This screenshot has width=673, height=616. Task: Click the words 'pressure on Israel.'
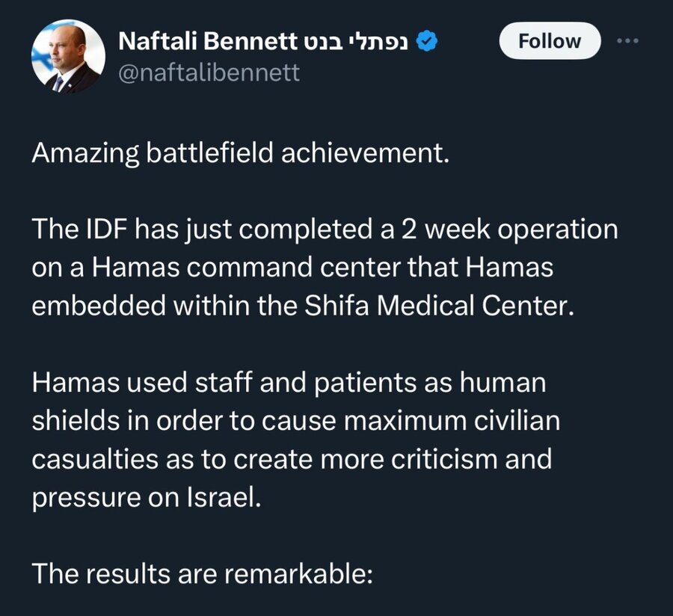pyautogui.click(x=147, y=498)
